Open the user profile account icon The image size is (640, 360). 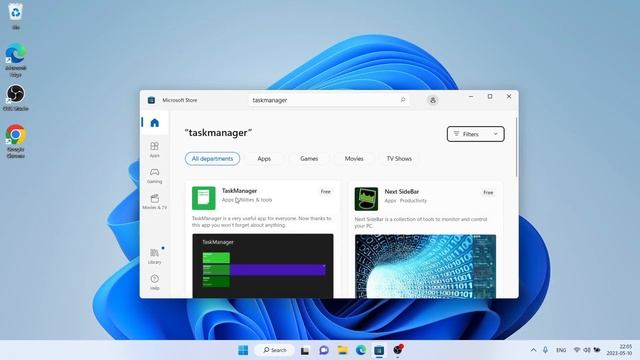tap(433, 100)
